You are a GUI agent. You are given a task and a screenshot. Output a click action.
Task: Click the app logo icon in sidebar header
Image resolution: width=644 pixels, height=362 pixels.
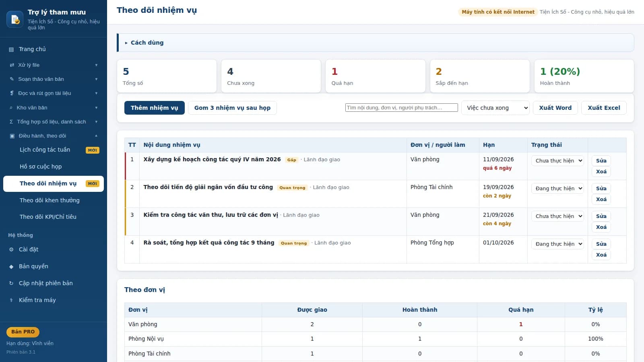(15, 19)
